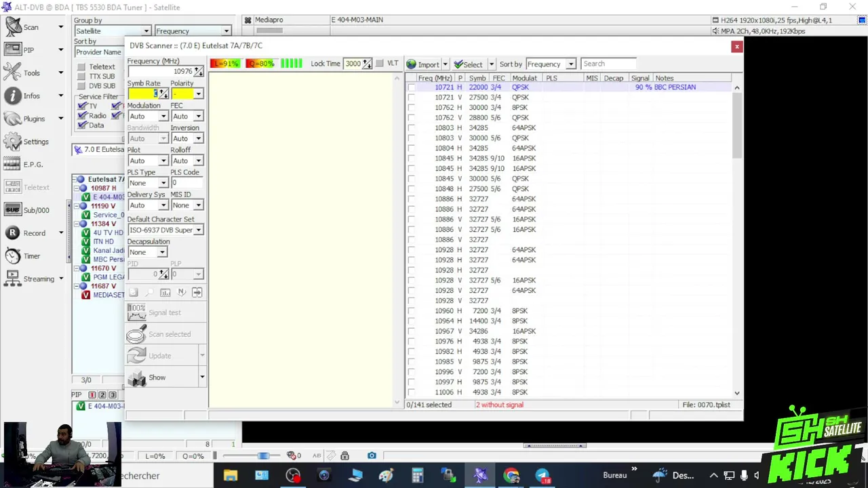Screen dimensions: 868x488
Task: Click the lock icon in status bar
Action: (x=344, y=455)
